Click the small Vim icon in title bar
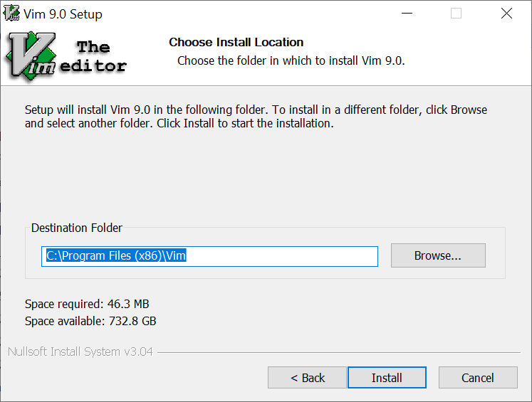Image resolution: width=532 pixels, height=402 pixels. pyautogui.click(x=11, y=14)
